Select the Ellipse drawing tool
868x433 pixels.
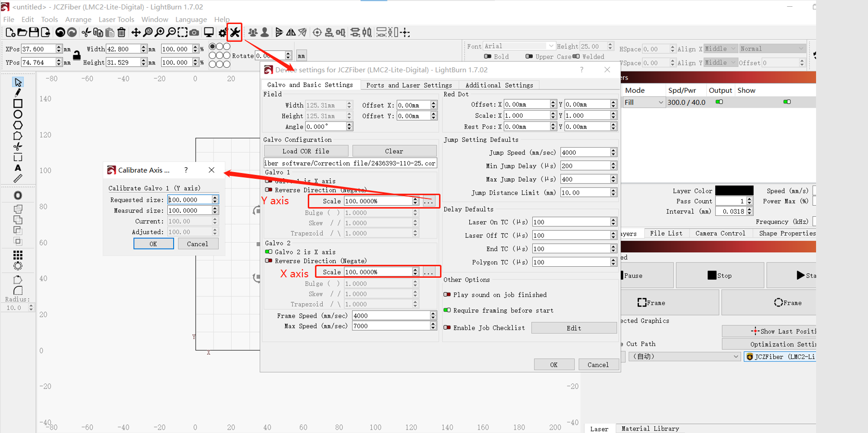pyautogui.click(x=18, y=114)
